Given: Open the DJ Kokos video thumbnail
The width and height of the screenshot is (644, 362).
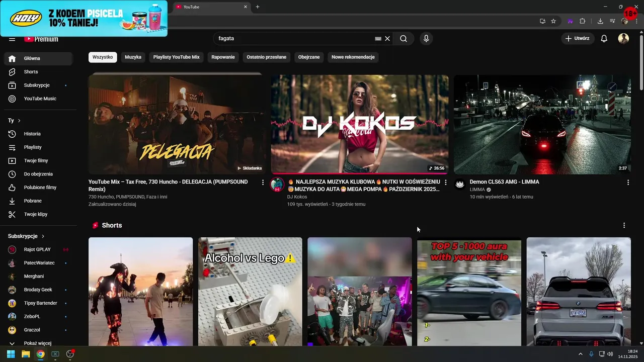Looking at the screenshot, I should click(x=360, y=124).
